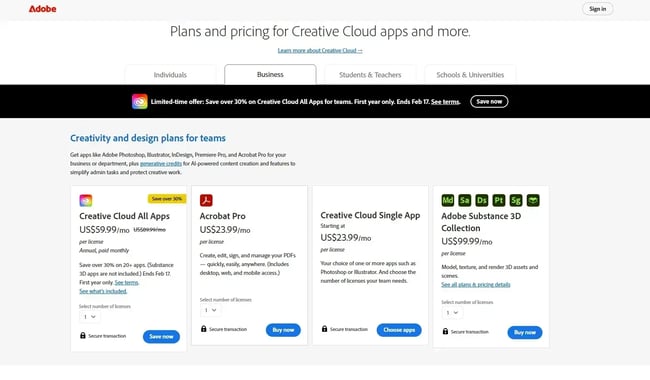Image resolution: width=650 pixels, height=380 pixels.
Task: Click the Creative Cloud icon in promo banner
Action: coord(140,102)
